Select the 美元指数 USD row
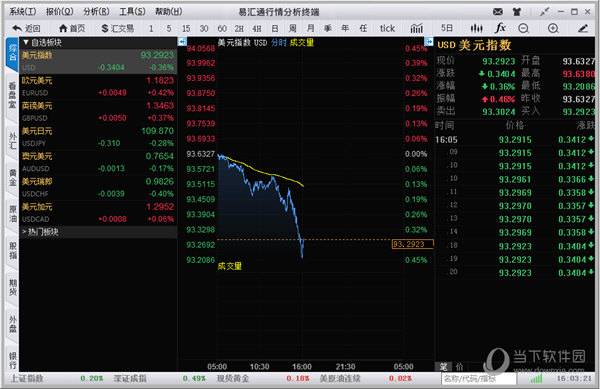Screen dimensions: 600x389 (x=98, y=61)
